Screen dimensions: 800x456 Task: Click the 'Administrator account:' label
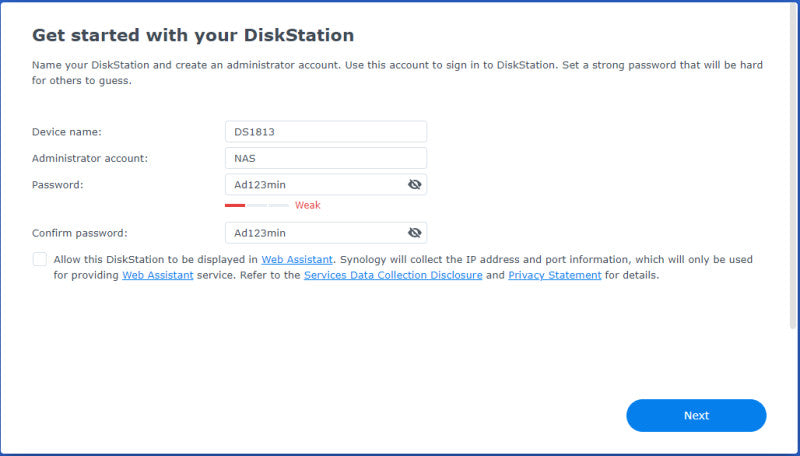tap(90, 159)
